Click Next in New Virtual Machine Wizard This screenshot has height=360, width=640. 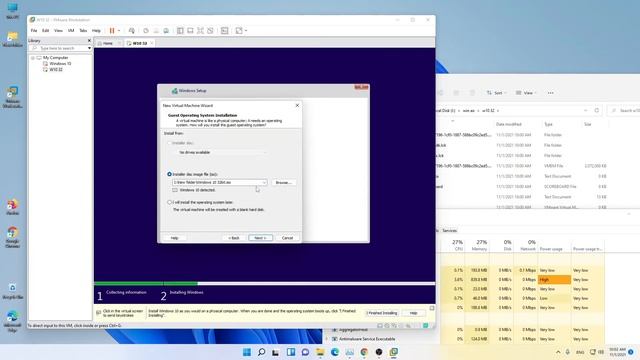tap(260, 238)
